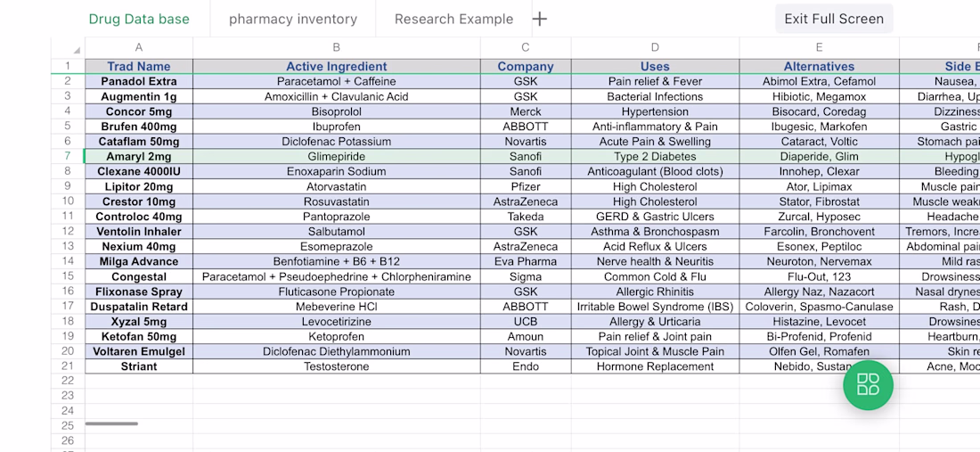Open the Research Example tab
Image resolution: width=980 pixels, height=452 pixels.
point(453,19)
